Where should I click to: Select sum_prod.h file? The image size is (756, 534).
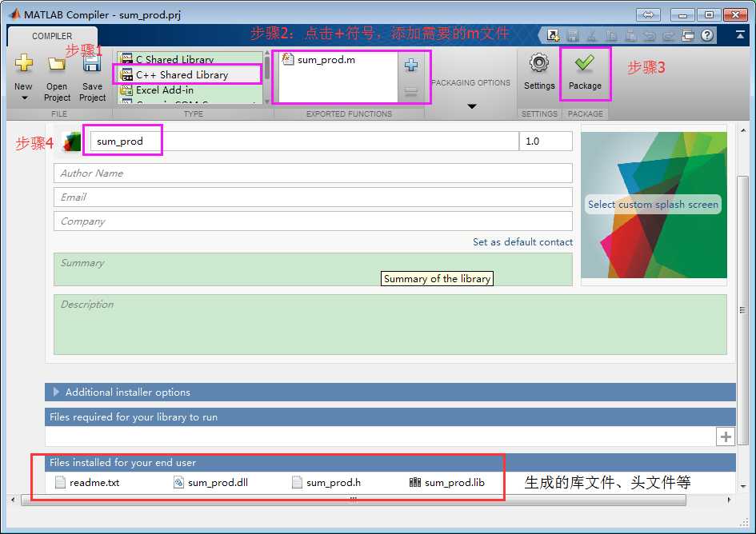(x=326, y=482)
